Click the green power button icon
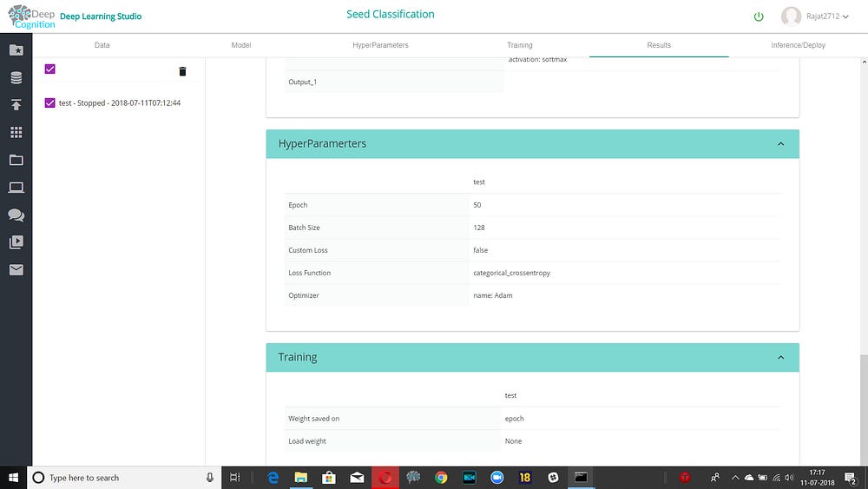This screenshot has width=868, height=489. click(x=759, y=17)
